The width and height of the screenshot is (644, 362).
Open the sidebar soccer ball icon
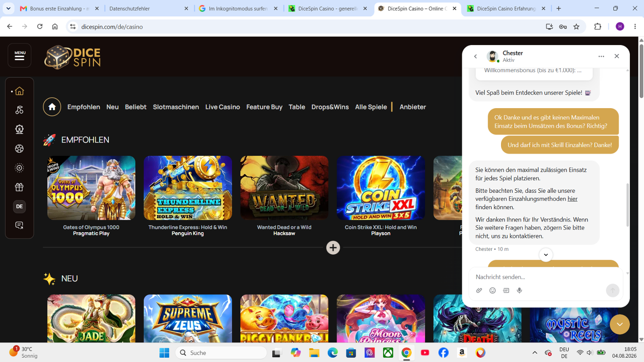point(19,149)
